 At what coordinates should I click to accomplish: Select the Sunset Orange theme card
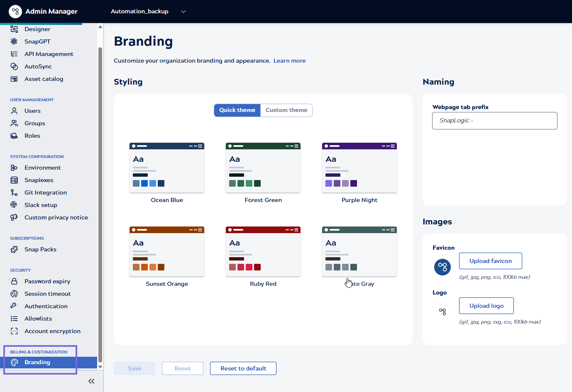pyautogui.click(x=167, y=251)
